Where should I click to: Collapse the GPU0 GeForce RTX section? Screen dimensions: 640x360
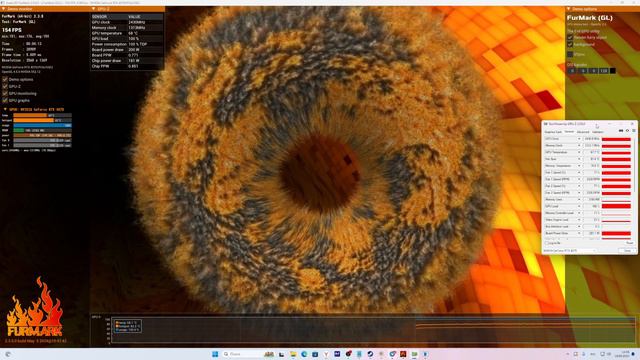[5, 109]
